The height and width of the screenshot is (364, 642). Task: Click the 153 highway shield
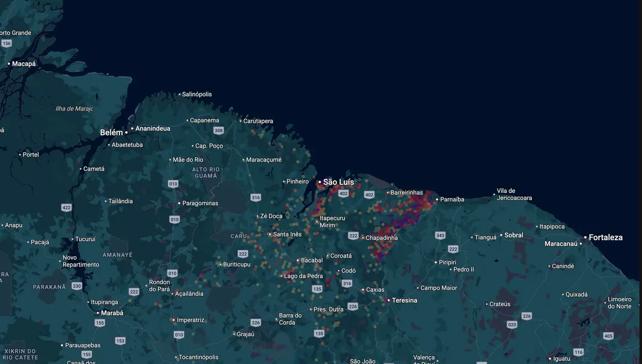pos(120,341)
